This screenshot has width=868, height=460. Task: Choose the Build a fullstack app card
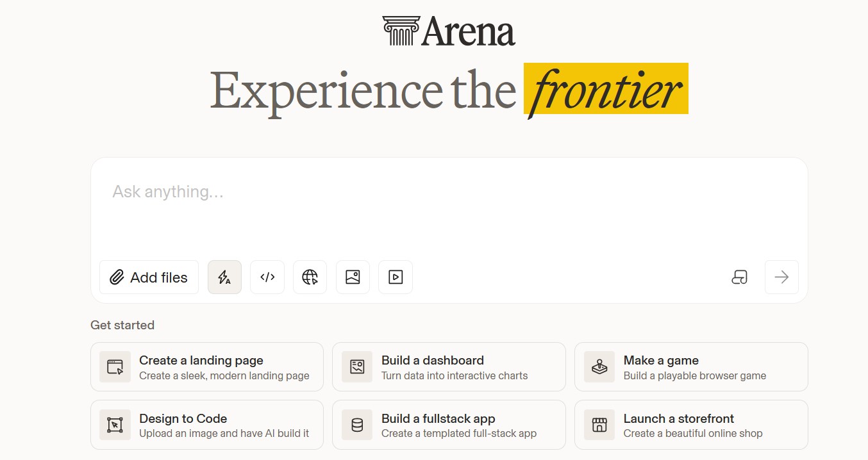[x=449, y=425]
